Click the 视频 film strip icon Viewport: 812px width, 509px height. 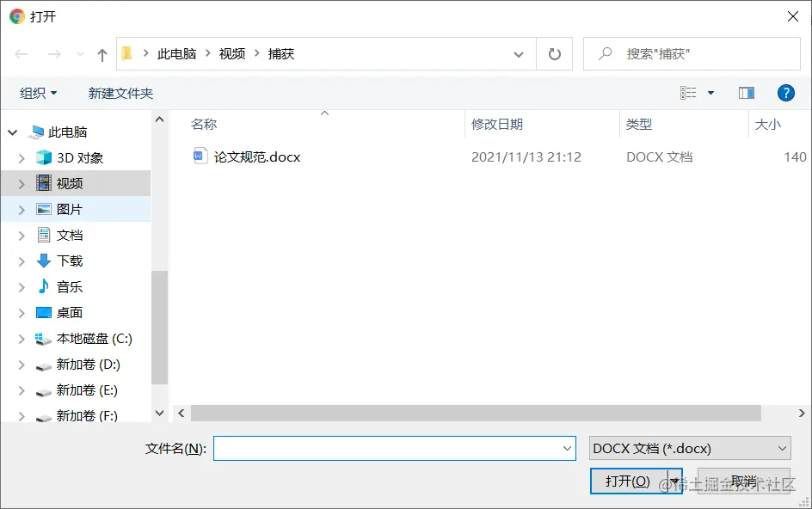(44, 183)
